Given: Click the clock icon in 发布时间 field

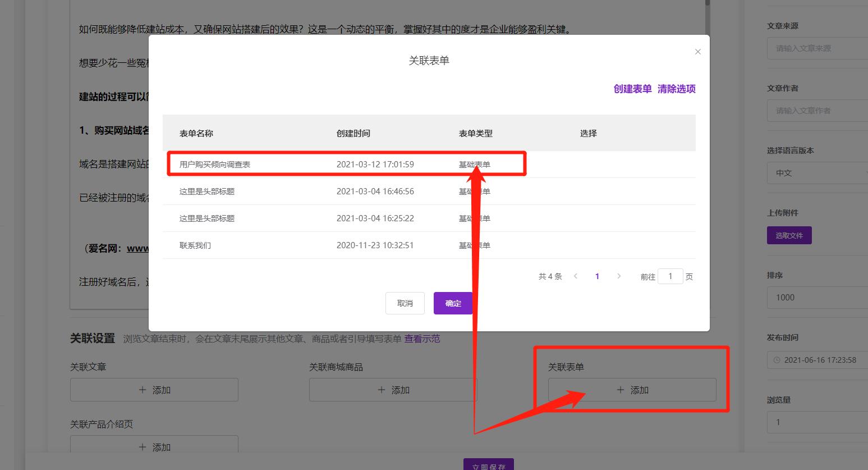Looking at the screenshot, I should coord(777,360).
